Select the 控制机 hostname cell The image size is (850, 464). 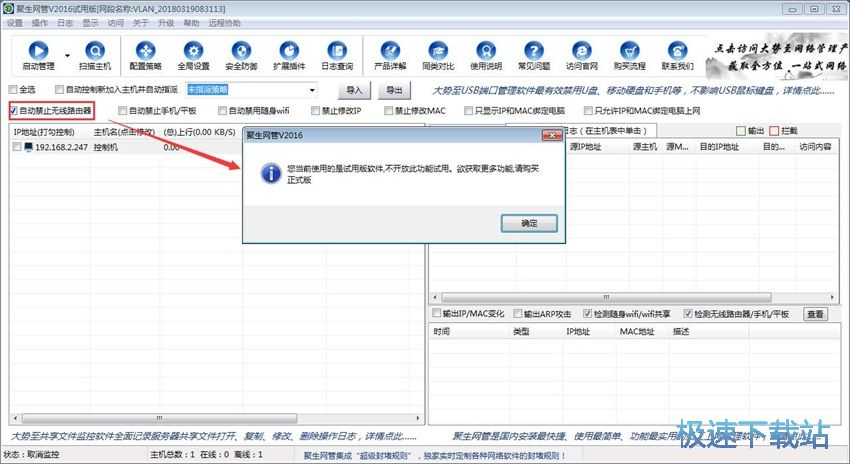tap(106, 147)
